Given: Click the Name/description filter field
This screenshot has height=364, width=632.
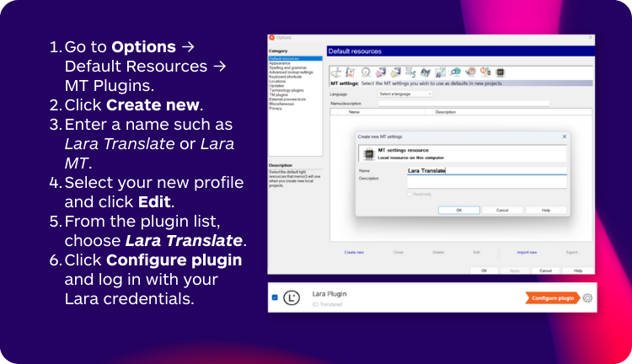Looking at the screenshot, I should coord(463,104).
